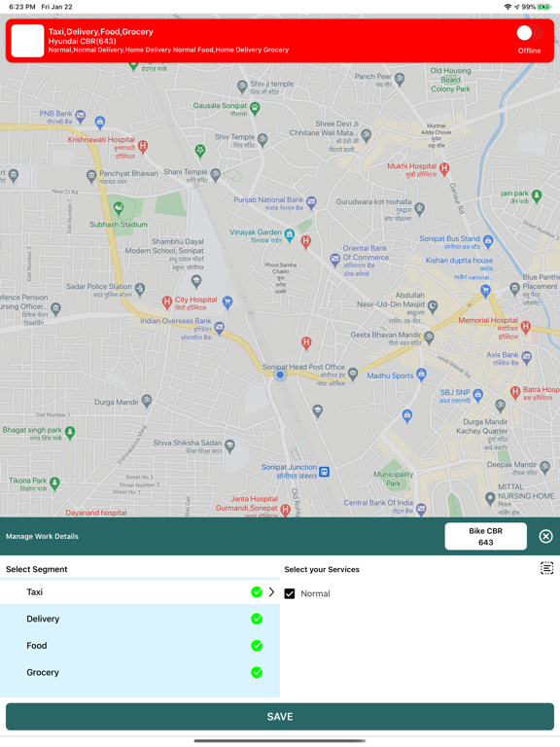The height and width of the screenshot is (747, 560).
Task: Tap the driver profile picture placeholder
Action: [27, 41]
